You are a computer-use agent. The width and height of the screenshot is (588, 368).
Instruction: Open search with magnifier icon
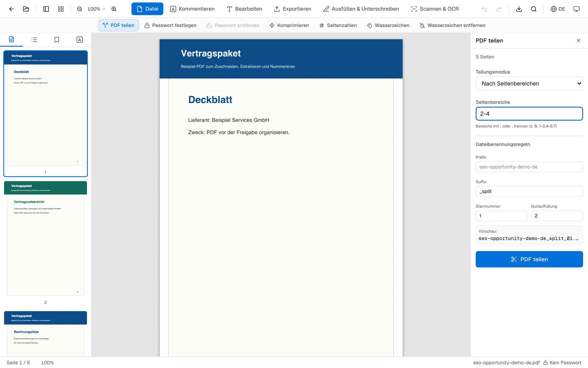tap(533, 9)
